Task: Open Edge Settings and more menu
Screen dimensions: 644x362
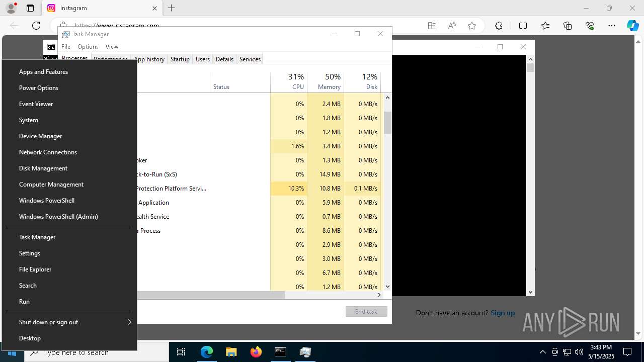Action: (612, 26)
